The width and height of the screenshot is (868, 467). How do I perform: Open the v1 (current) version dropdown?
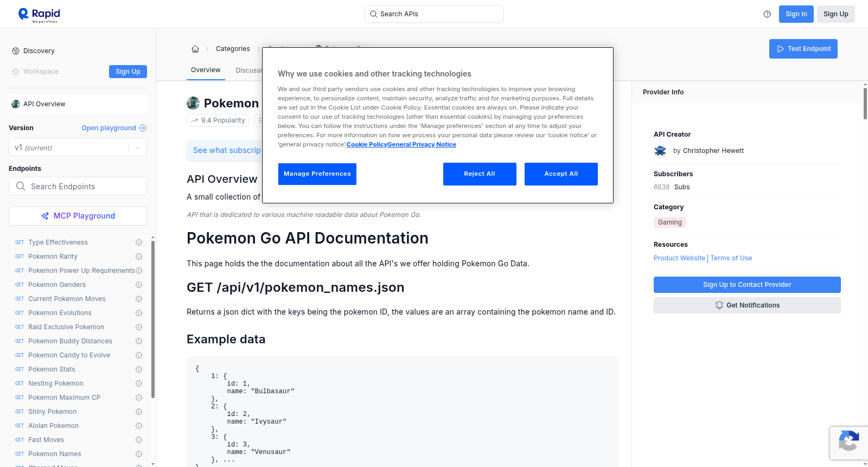(x=78, y=148)
